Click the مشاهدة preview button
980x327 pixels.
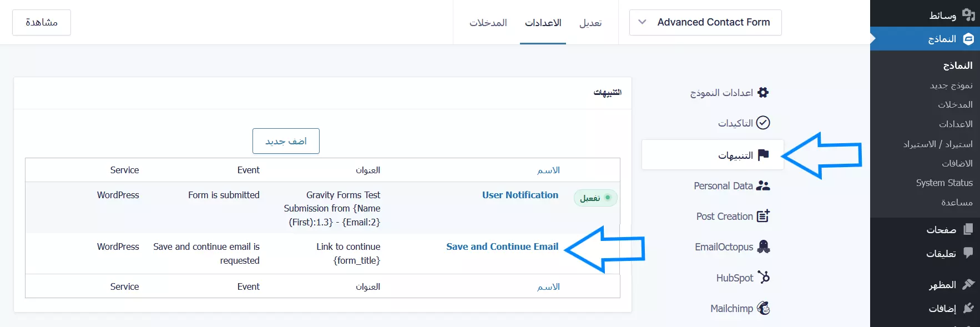pos(42,22)
